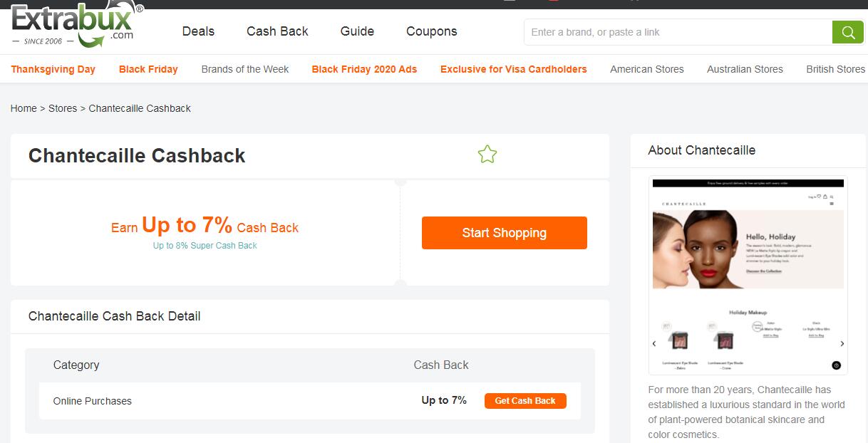Open the Thanksgiving Day link
This screenshot has height=443, width=868.
coord(53,69)
